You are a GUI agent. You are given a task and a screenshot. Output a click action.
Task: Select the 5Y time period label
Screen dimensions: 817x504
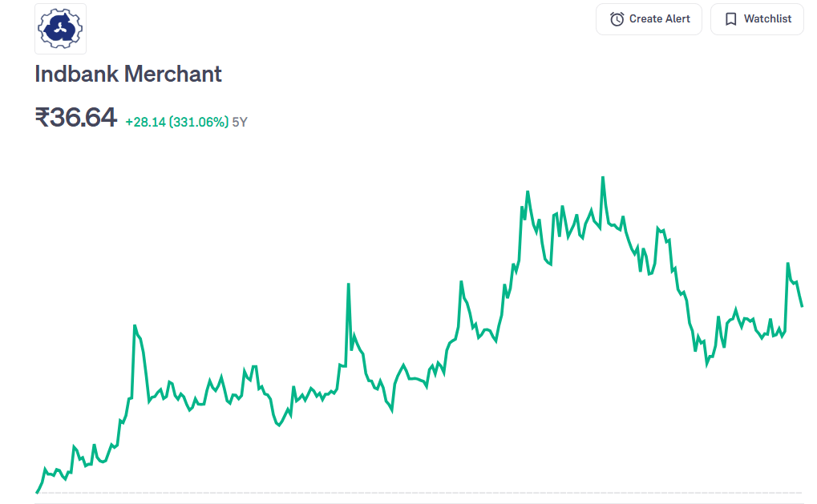(240, 122)
